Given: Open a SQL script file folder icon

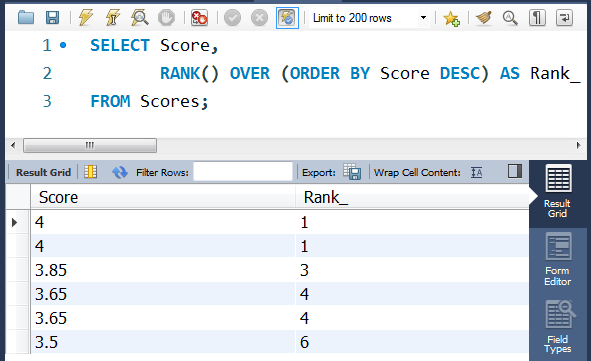Looking at the screenshot, I should pyautogui.click(x=26, y=18).
